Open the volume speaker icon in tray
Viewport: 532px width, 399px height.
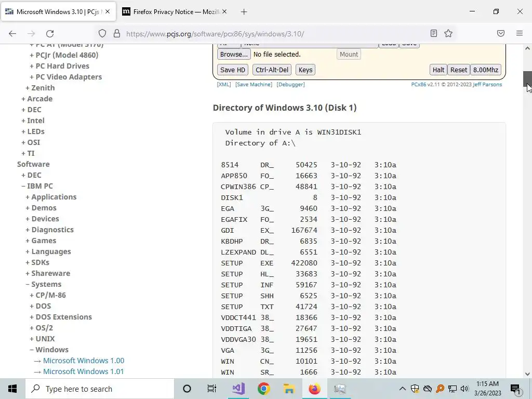pyautogui.click(x=465, y=389)
